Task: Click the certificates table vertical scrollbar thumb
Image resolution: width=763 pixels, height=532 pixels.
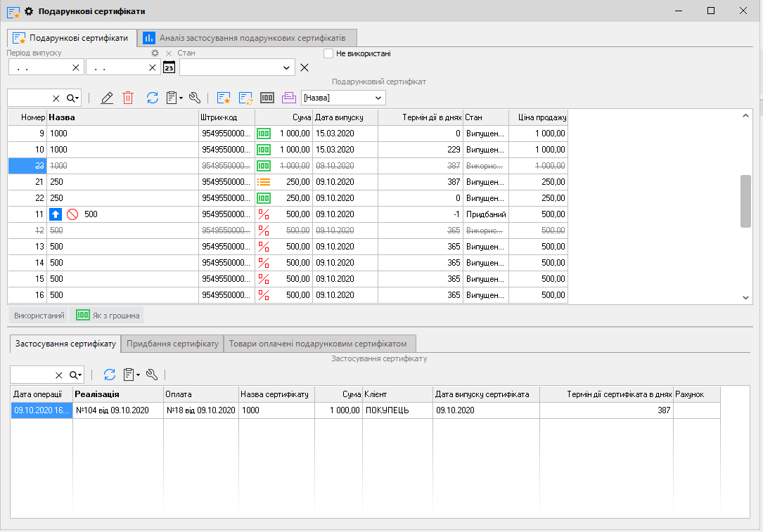Action: [x=745, y=201]
